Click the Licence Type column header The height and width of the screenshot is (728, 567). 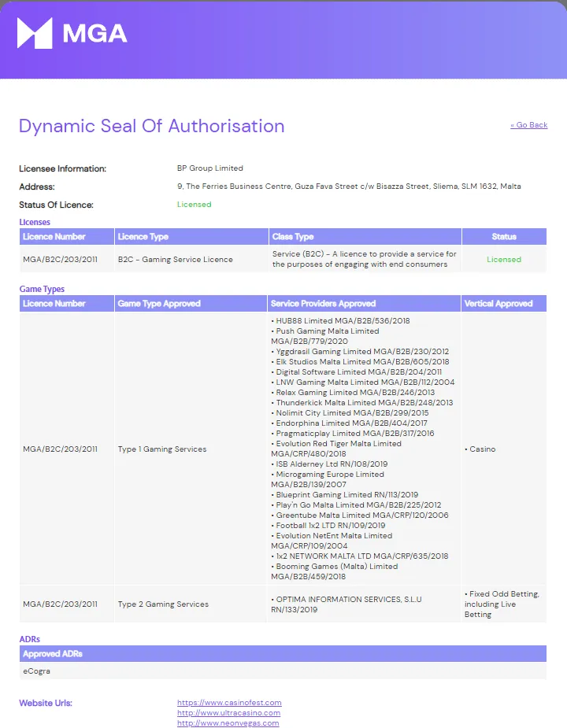click(143, 237)
